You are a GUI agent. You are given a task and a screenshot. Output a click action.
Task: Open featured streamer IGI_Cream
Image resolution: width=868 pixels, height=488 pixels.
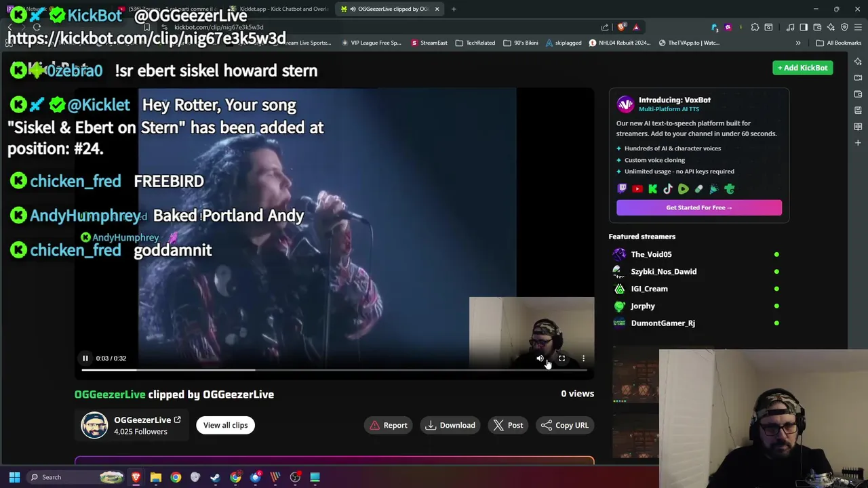coord(649,289)
